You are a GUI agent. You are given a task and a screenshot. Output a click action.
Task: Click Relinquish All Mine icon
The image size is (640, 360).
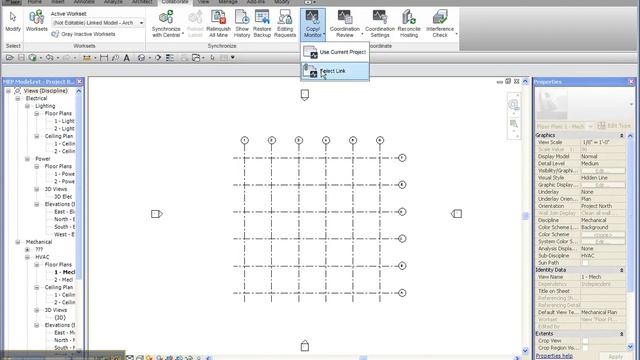click(218, 17)
